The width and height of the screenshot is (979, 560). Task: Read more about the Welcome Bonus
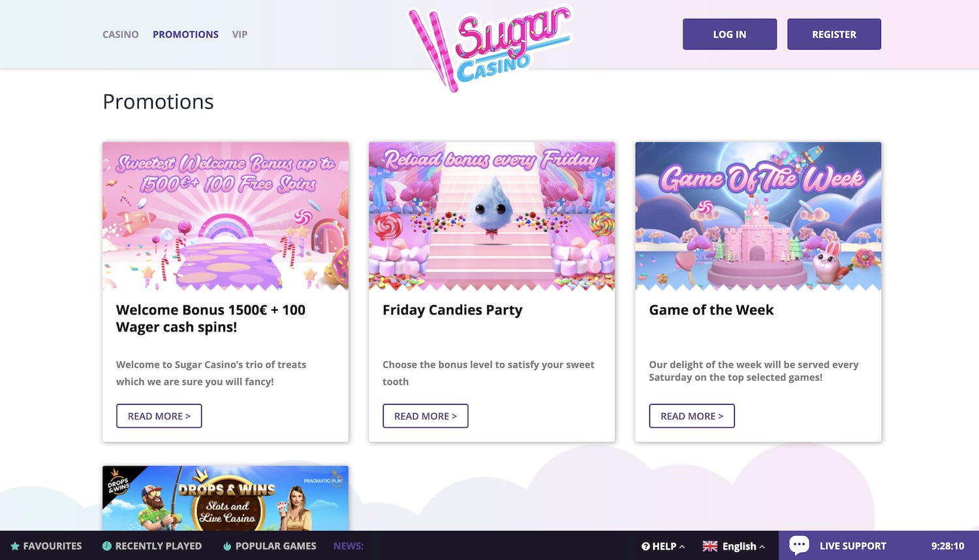coord(159,416)
